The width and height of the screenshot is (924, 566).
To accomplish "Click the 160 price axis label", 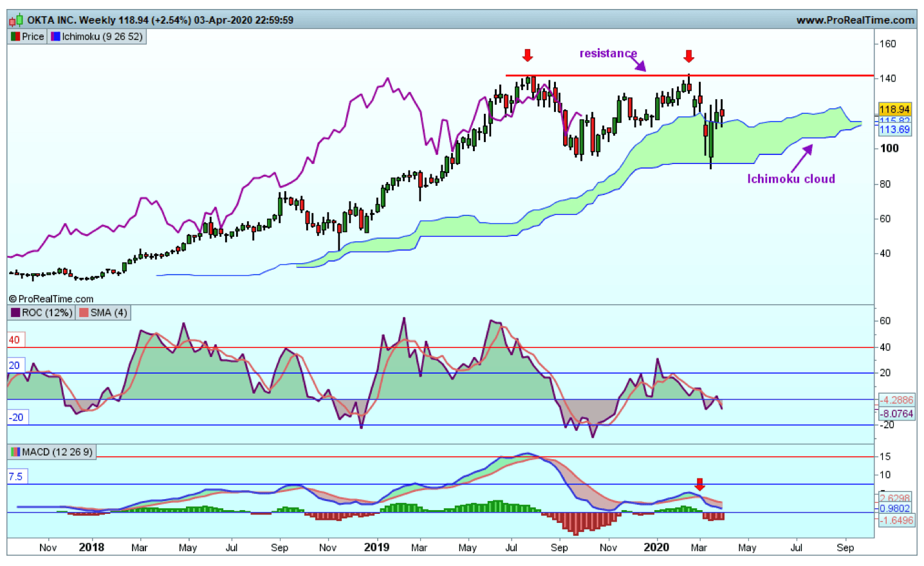I will [888, 44].
